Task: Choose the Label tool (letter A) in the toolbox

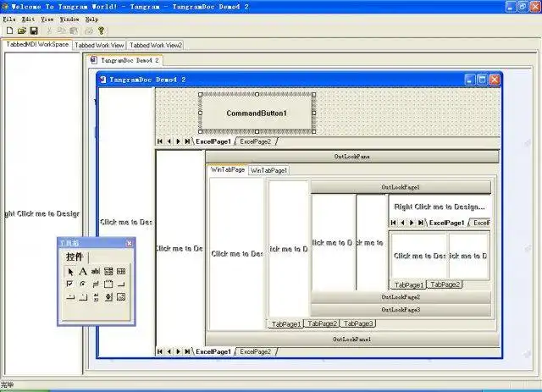Action: [83, 272]
